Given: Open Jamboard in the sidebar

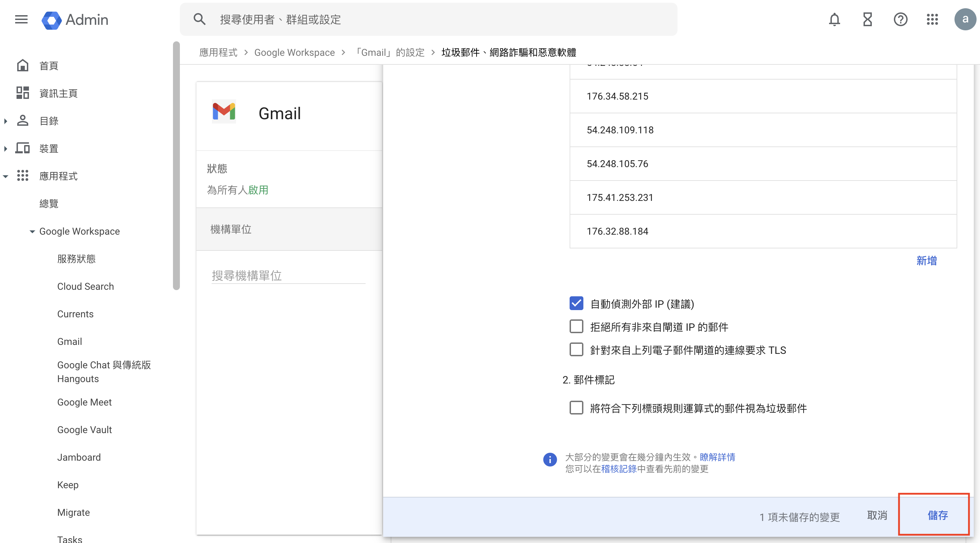Looking at the screenshot, I should pyautogui.click(x=79, y=457).
